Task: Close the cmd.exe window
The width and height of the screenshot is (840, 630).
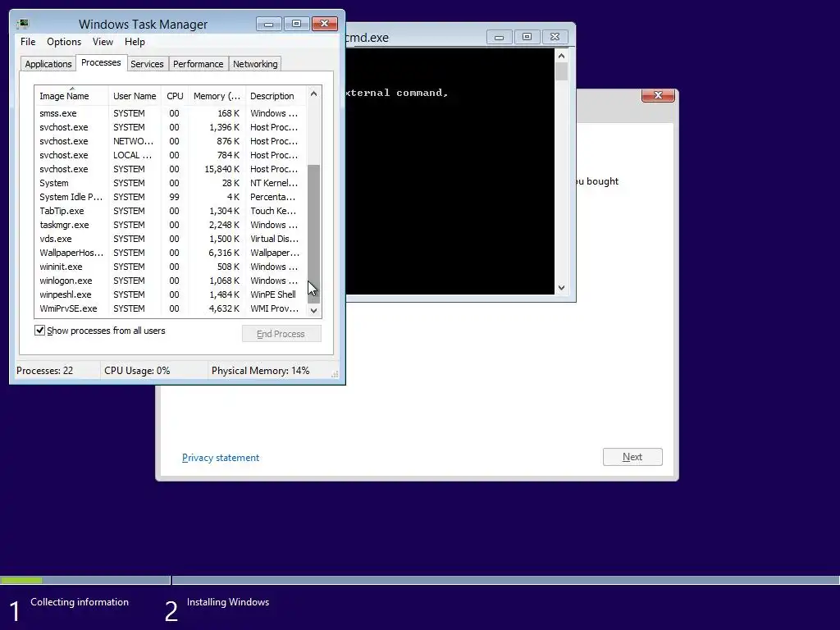Action: 555,37
